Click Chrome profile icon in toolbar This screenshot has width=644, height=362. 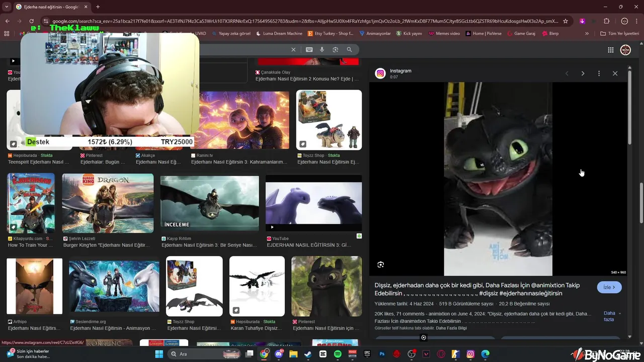click(x=624, y=21)
